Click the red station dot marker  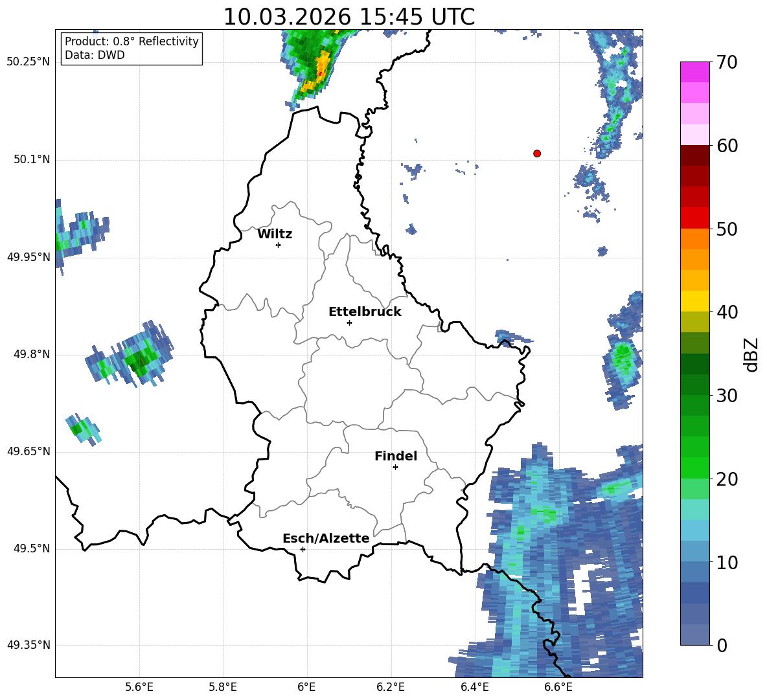[x=536, y=153]
